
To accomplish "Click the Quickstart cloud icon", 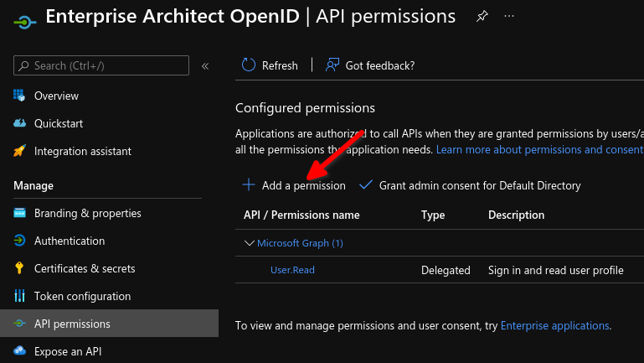I will (19, 123).
